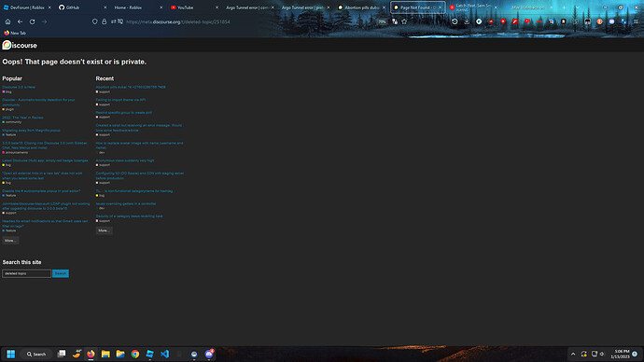Open the New Tab bookmark

(x=15, y=33)
